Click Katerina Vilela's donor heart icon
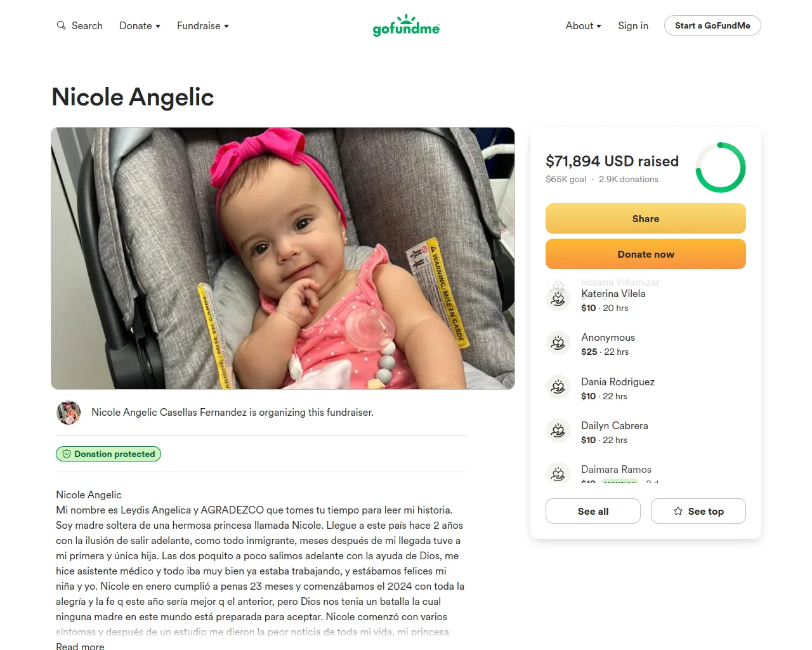Viewport: 812px width, 650px height. coord(558,299)
